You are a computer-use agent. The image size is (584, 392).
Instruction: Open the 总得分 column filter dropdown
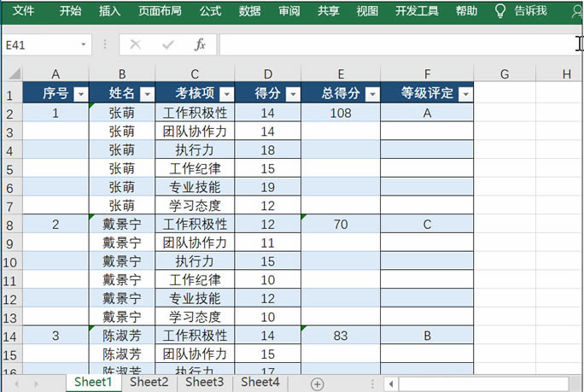[372, 94]
